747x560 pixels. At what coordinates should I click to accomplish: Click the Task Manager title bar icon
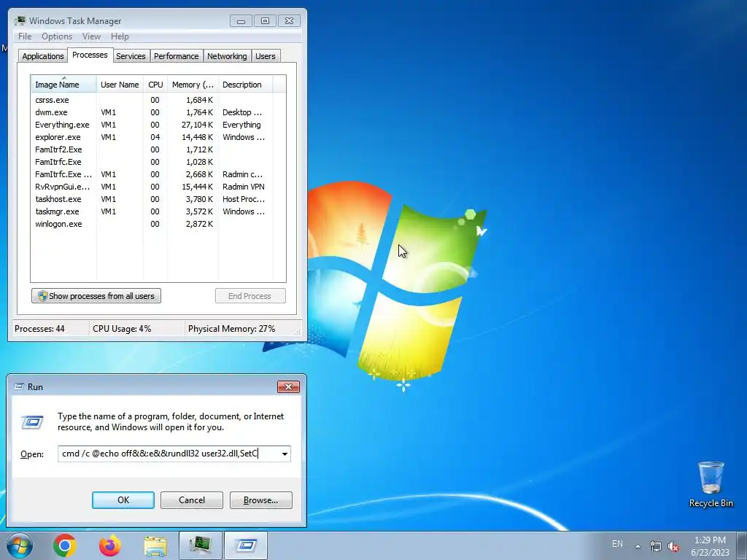[20, 20]
